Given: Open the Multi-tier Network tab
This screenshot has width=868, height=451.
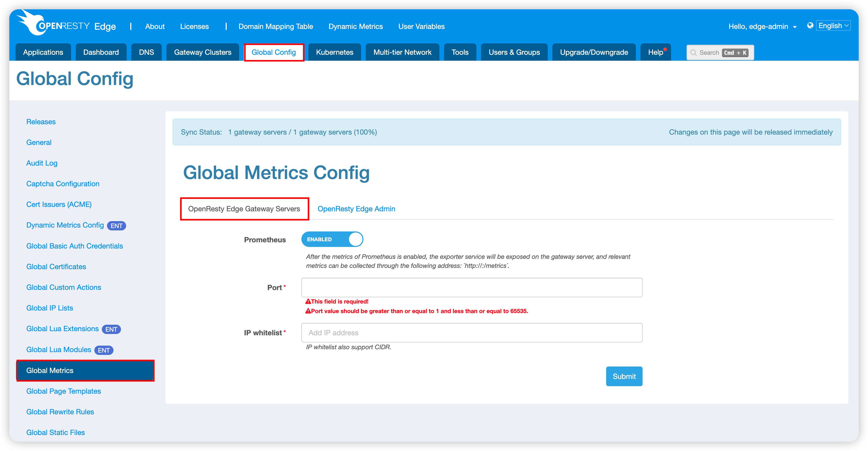Looking at the screenshot, I should click(402, 52).
